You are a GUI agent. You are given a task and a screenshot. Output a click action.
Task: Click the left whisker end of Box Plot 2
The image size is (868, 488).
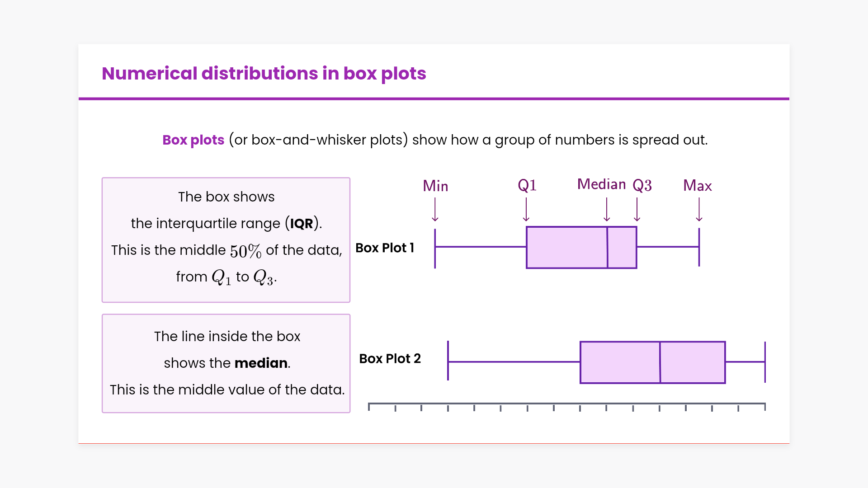point(448,361)
